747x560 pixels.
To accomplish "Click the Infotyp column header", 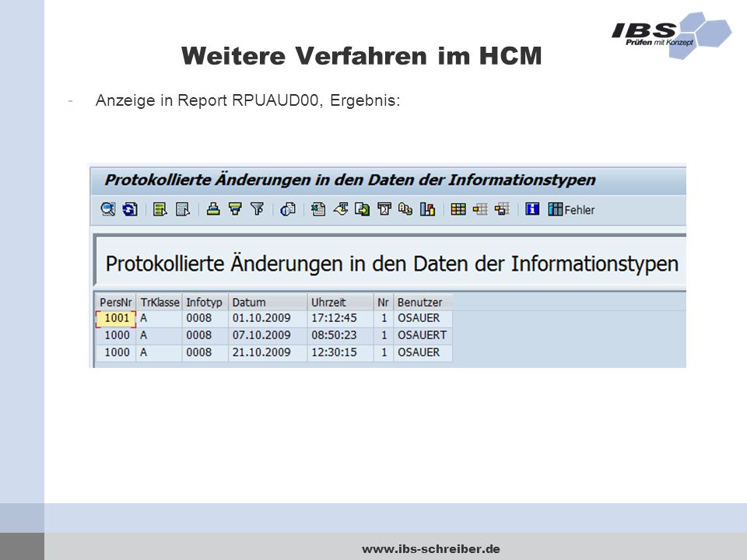I will pos(205,303).
